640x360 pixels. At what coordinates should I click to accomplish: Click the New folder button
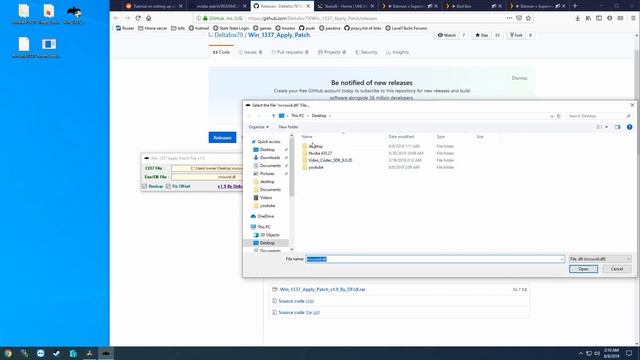[288, 127]
